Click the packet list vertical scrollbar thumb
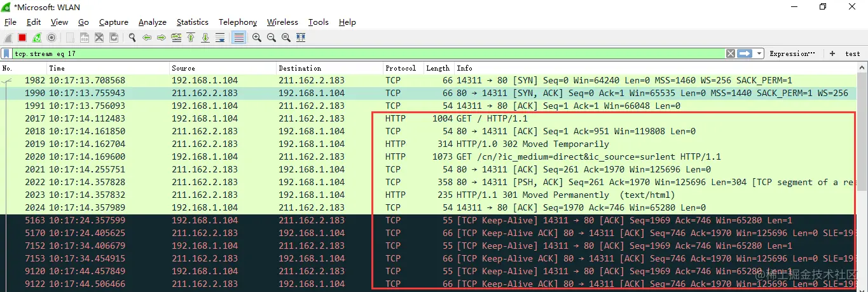The width and height of the screenshot is (868, 292). (x=862, y=132)
